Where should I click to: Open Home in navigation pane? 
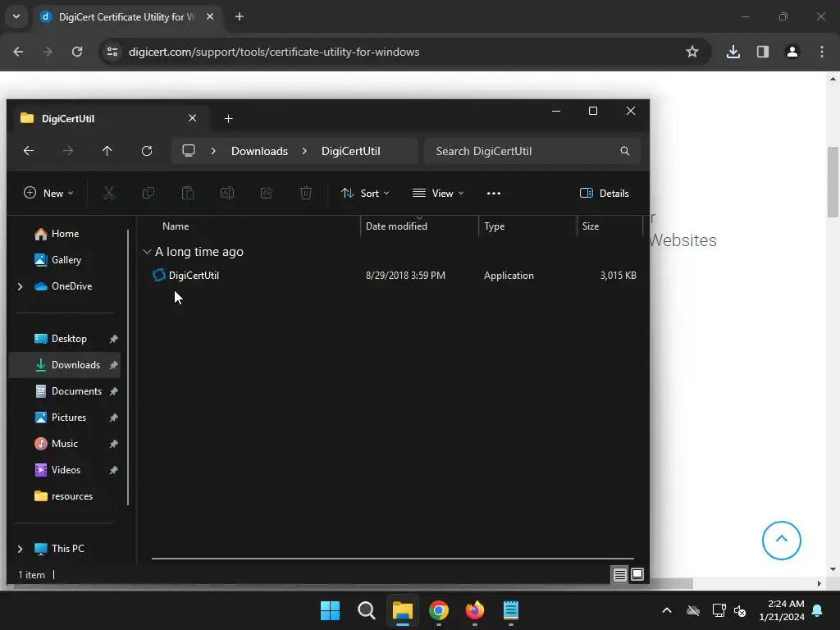(66, 234)
